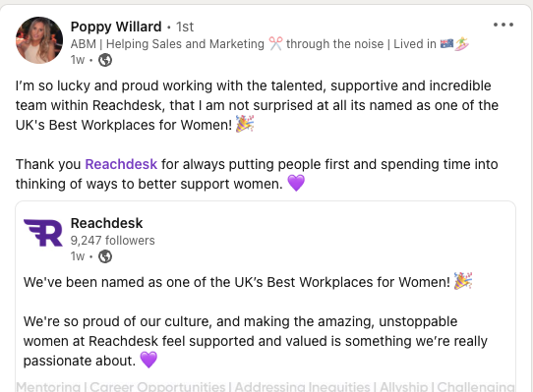Click the 9,247 followers count
The height and width of the screenshot is (392, 533).
coord(112,241)
